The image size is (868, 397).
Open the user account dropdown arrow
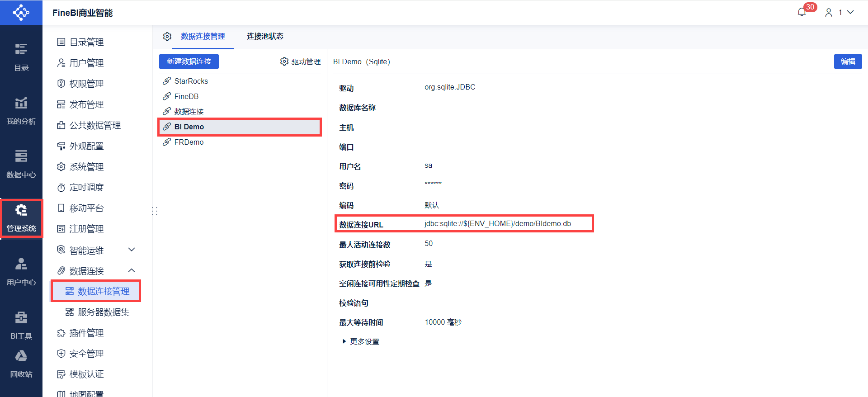click(x=850, y=12)
